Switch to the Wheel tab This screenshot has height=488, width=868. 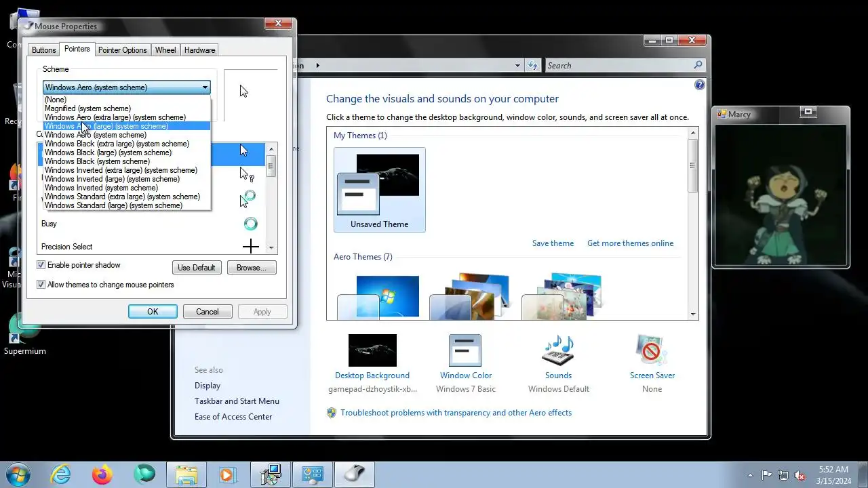[165, 50]
